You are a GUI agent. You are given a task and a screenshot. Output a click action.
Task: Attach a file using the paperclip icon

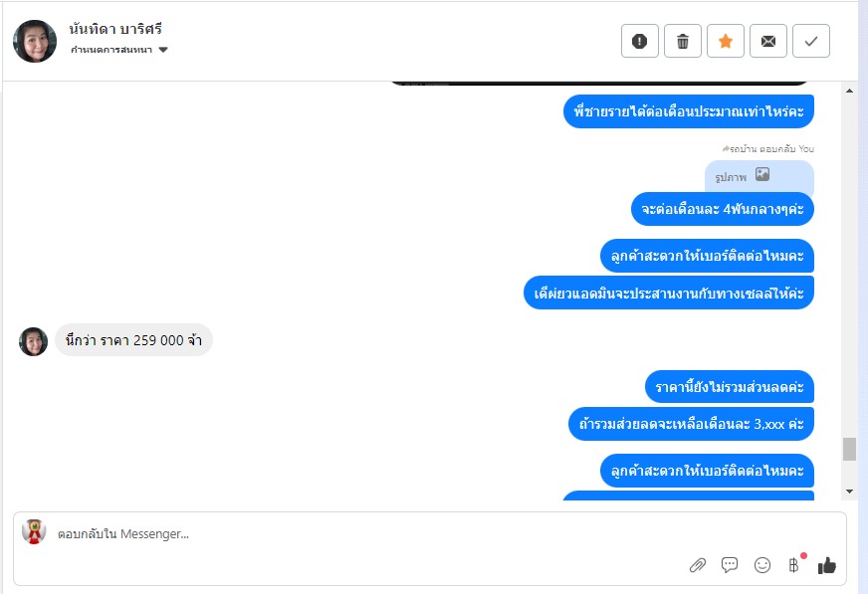(698, 565)
